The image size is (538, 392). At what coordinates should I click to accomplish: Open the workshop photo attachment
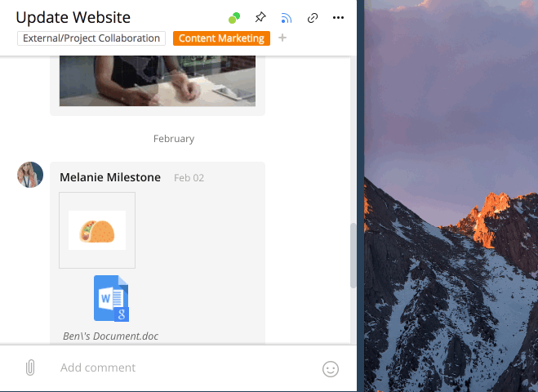158,81
